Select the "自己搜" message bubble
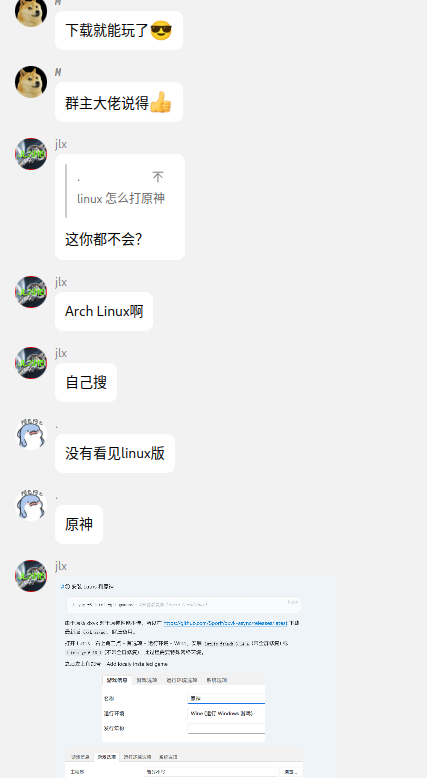The image size is (427, 778). point(86,383)
